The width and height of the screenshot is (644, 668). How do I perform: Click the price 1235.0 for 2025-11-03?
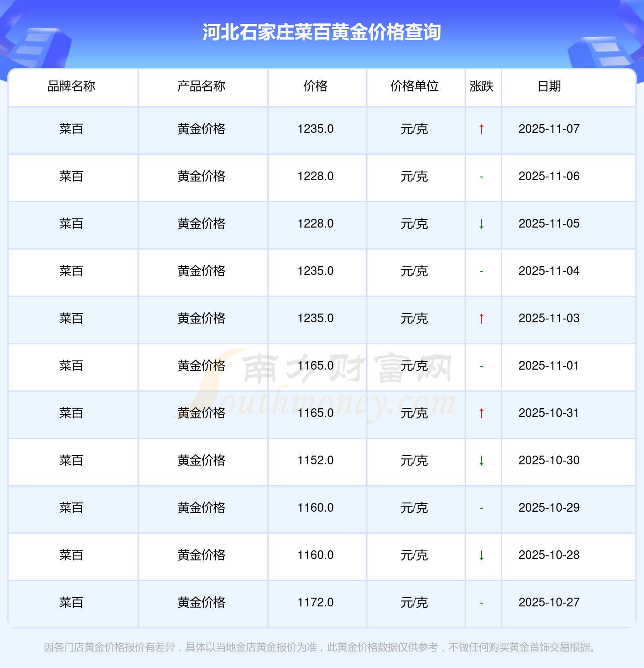click(x=316, y=319)
